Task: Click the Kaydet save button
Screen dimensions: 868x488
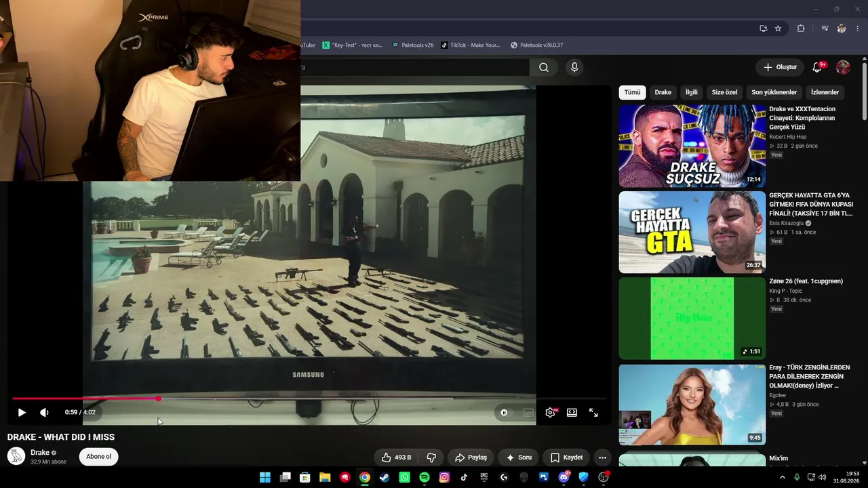Action: (566, 457)
